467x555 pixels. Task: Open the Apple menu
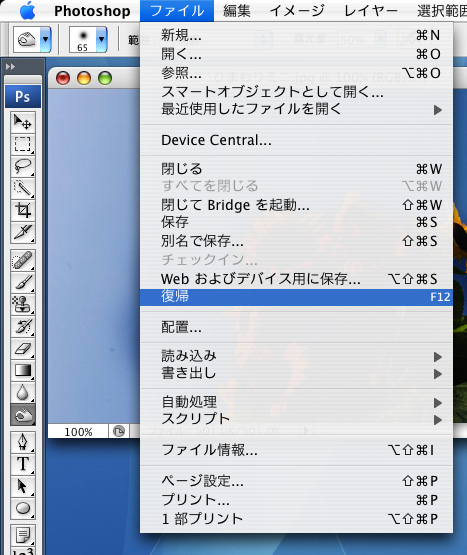tap(28, 11)
